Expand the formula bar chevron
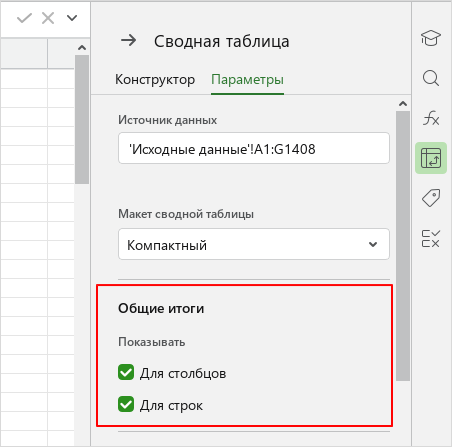 pos(72,18)
